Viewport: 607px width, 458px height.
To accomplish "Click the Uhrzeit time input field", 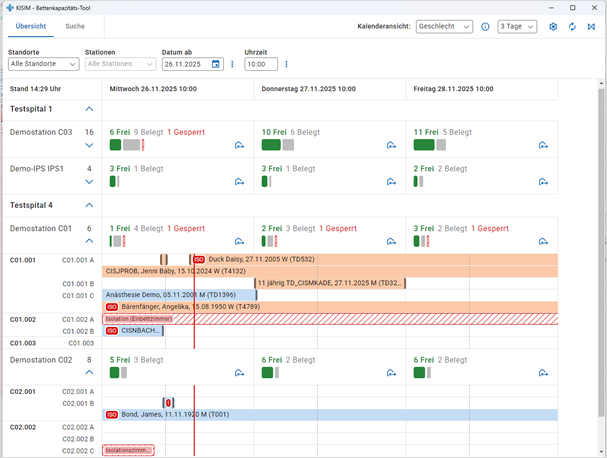I will tap(260, 64).
